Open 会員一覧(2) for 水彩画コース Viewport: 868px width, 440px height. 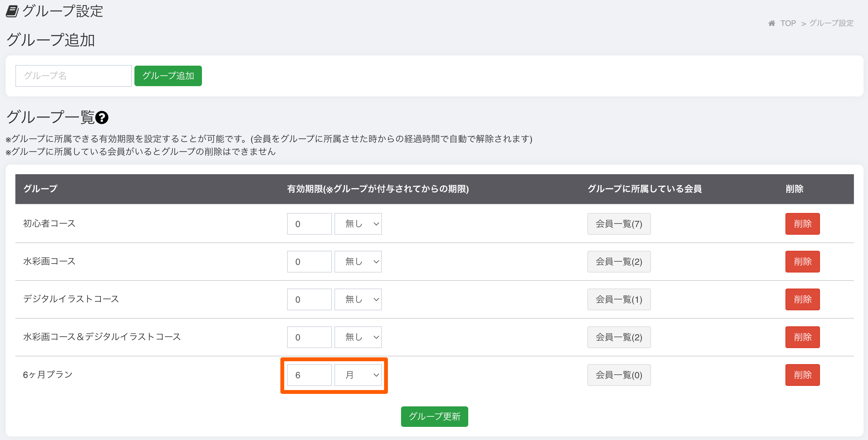pos(619,262)
